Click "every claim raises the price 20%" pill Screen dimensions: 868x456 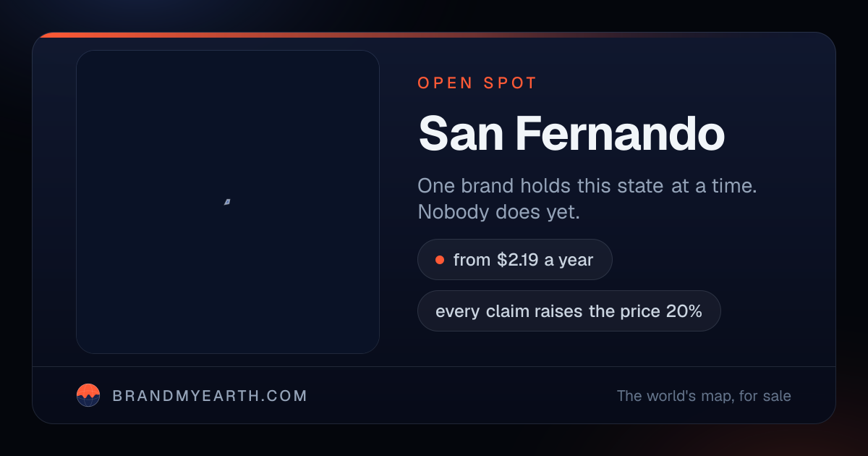(x=569, y=311)
